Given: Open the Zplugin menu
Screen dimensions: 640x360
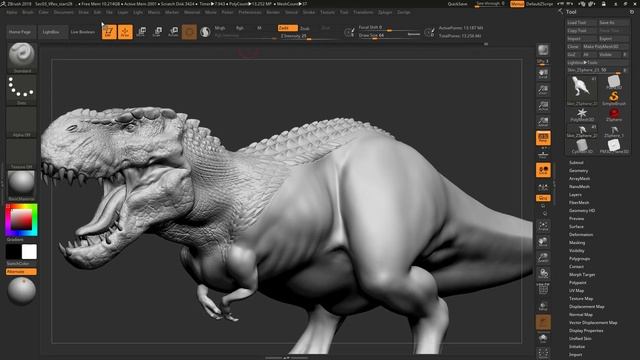Looking at the screenshot, I should click(x=385, y=12).
